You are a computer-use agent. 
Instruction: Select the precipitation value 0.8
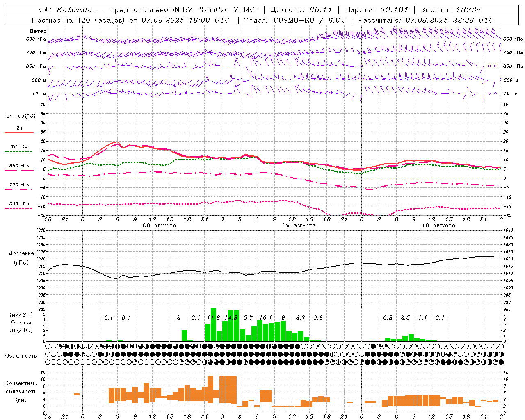[388, 318]
